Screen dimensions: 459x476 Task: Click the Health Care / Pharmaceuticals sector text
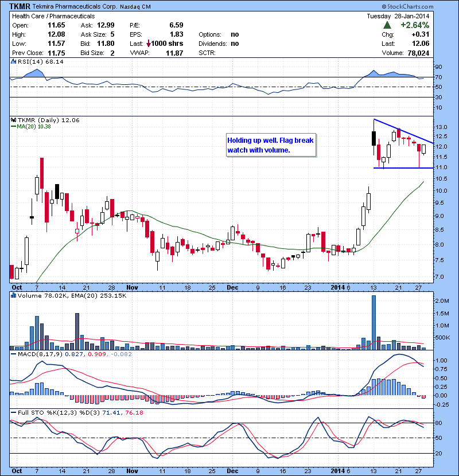click(x=53, y=16)
